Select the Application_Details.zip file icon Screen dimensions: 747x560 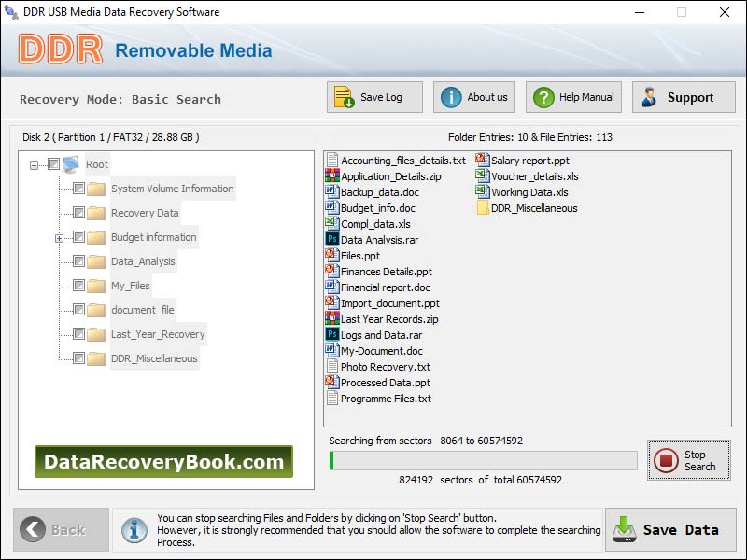click(331, 175)
